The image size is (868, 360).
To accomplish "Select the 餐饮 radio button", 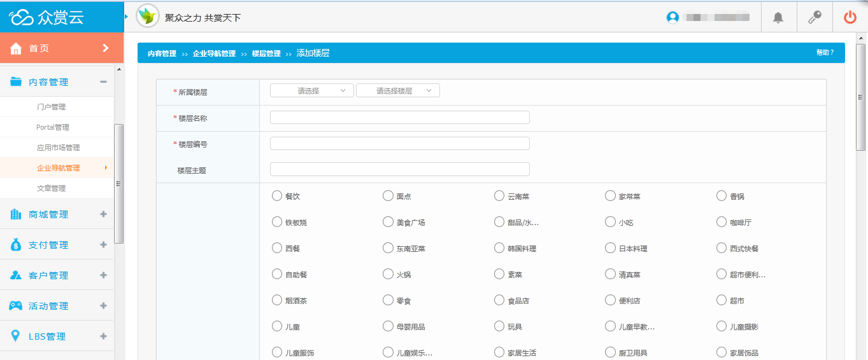I will [x=277, y=196].
